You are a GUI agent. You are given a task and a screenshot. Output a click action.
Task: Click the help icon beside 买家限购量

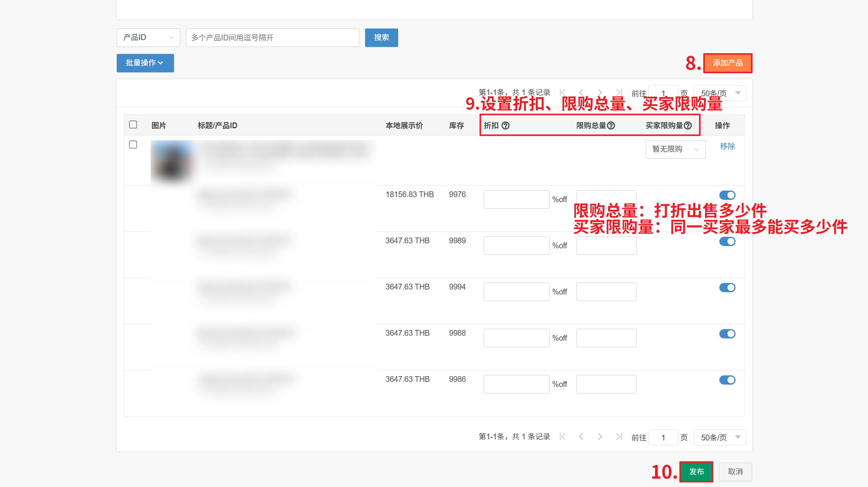click(688, 126)
